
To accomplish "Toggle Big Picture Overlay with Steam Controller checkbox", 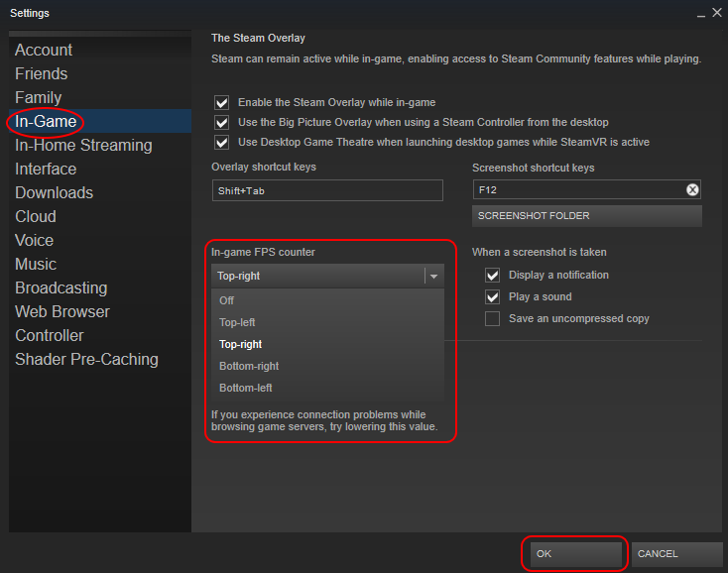I will 222,123.
